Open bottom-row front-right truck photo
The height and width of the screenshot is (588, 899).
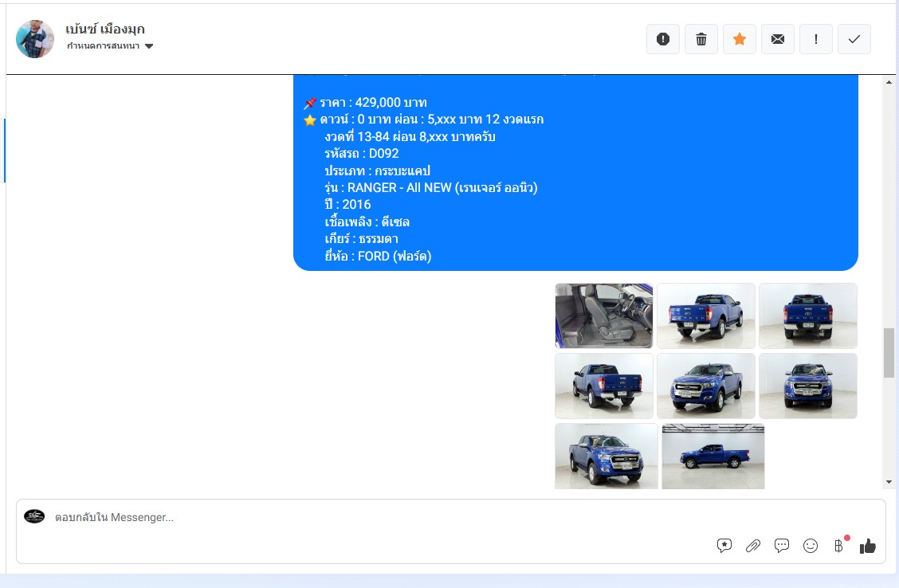coord(606,457)
